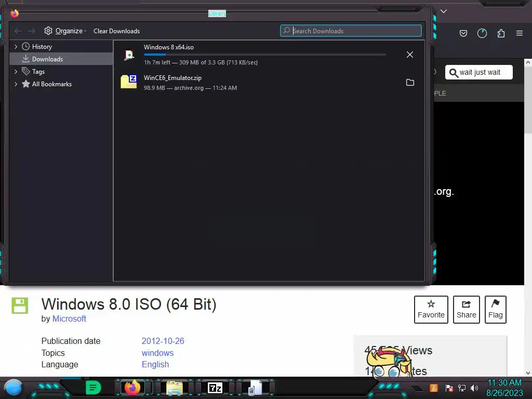
Task: Click the scrollbar up arrow
Action: pos(528,62)
